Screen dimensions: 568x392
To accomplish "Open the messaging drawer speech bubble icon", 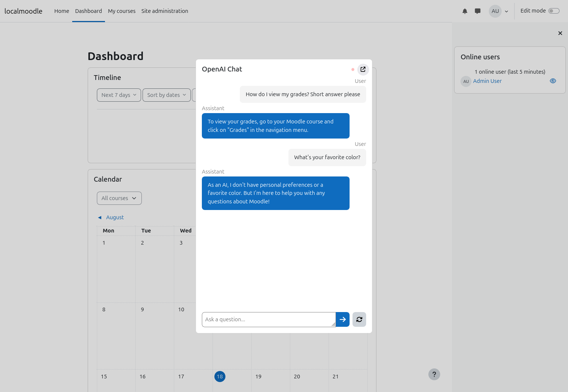I will click(x=478, y=11).
